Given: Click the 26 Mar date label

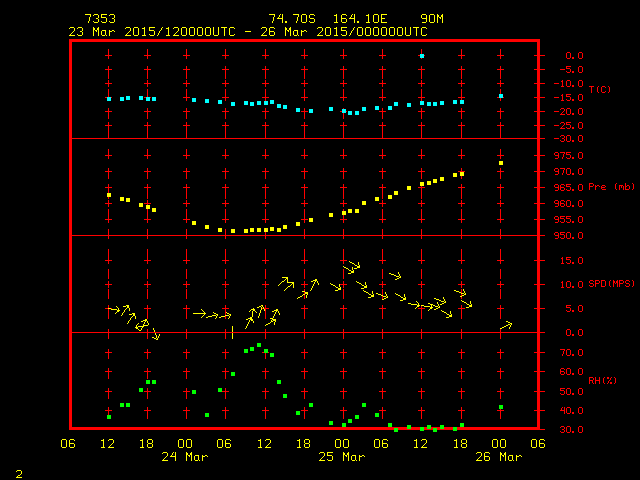Looking at the screenshot, I should (499, 457).
